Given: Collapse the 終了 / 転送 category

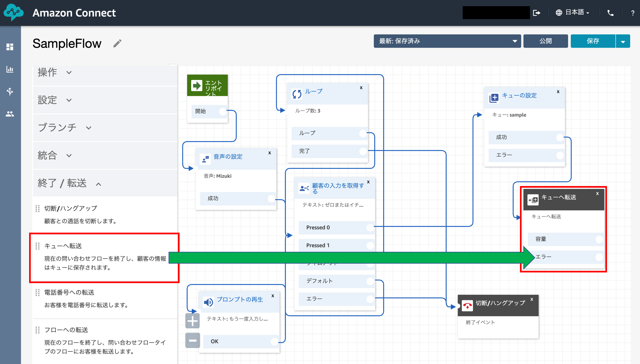Looking at the screenshot, I should click(105, 183).
